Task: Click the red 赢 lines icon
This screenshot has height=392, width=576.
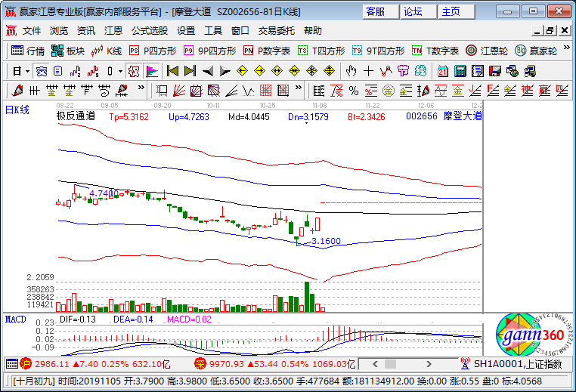Action: 544,91
